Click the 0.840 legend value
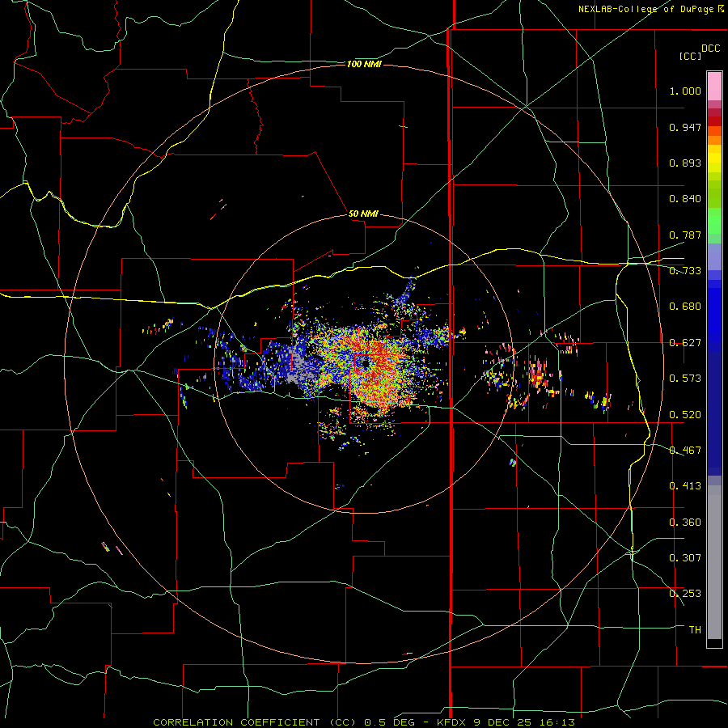Viewport: 728px width, 728px height. (685, 199)
